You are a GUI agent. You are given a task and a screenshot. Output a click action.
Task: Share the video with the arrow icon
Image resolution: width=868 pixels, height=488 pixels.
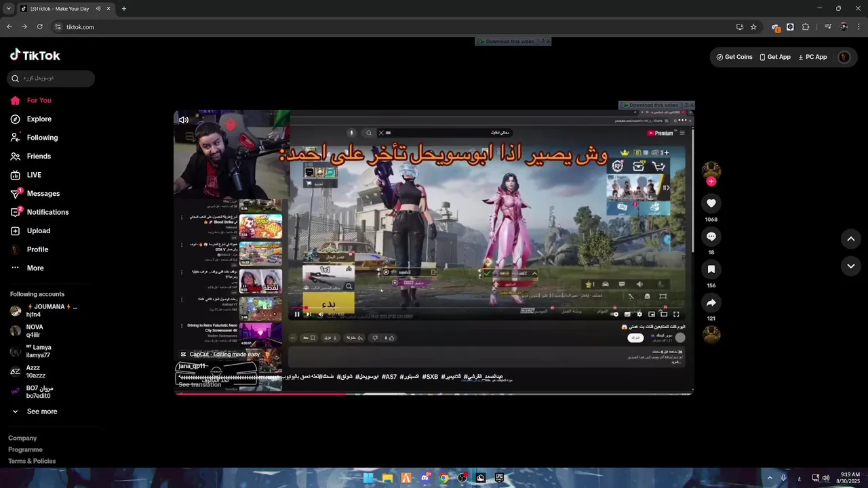coord(711,302)
